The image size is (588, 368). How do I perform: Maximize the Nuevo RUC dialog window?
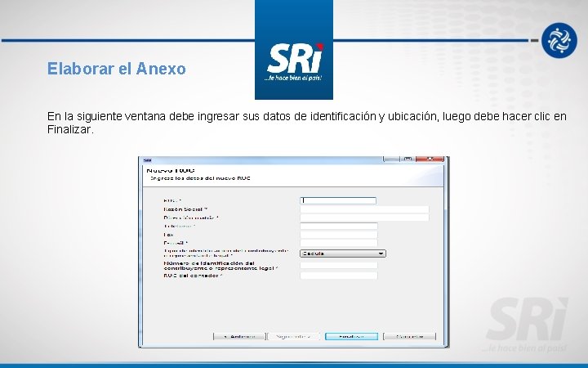point(408,159)
